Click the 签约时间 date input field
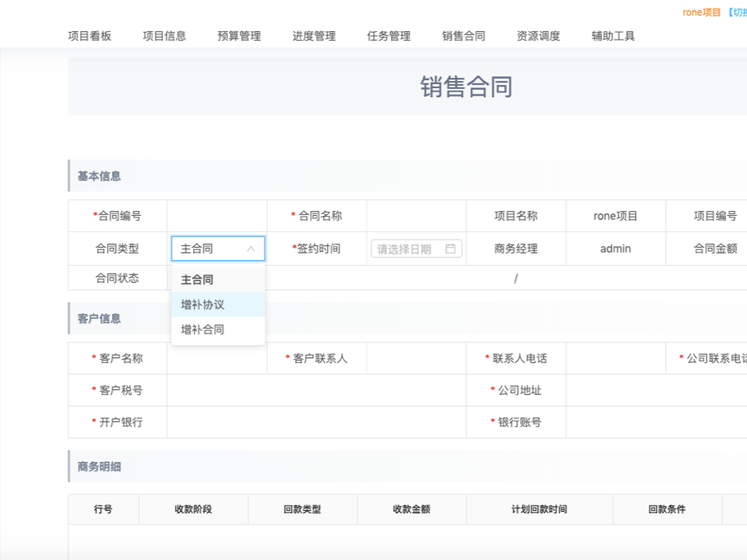Image resolution: width=747 pixels, height=560 pixels. [x=409, y=249]
